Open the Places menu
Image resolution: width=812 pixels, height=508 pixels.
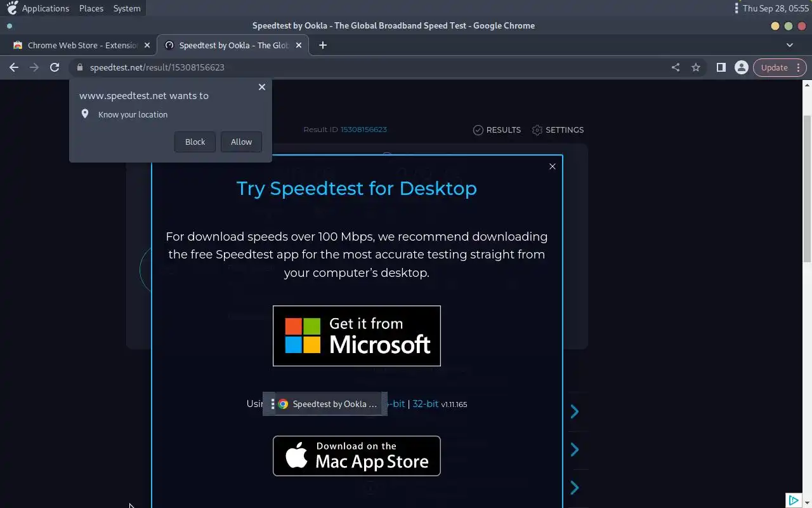tap(91, 8)
